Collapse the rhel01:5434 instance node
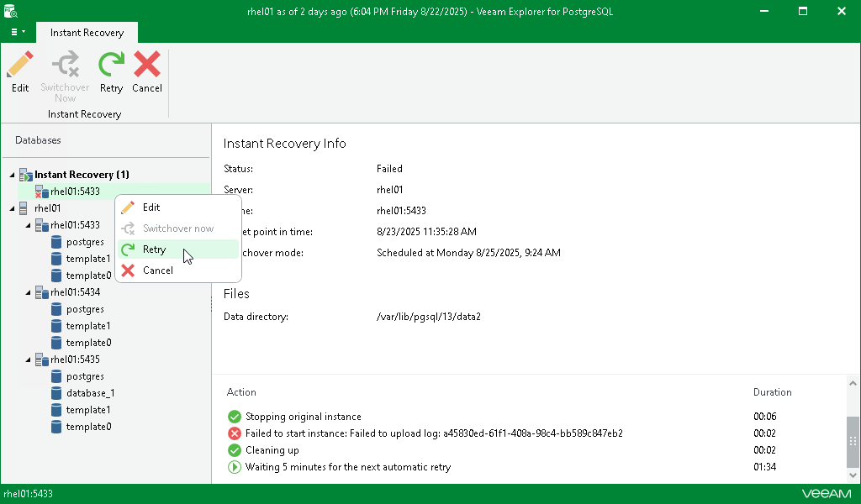The width and height of the screenshot is (861, 504). (28, 292)
